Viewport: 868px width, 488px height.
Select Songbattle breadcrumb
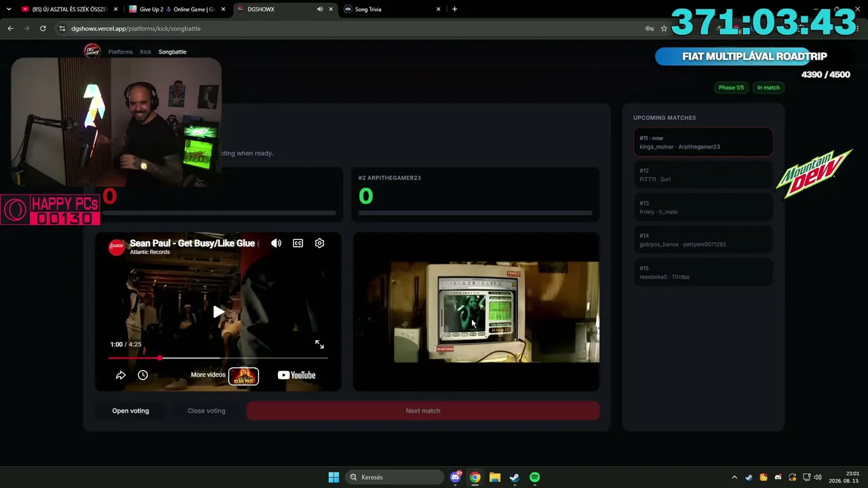tap(172, 52)
